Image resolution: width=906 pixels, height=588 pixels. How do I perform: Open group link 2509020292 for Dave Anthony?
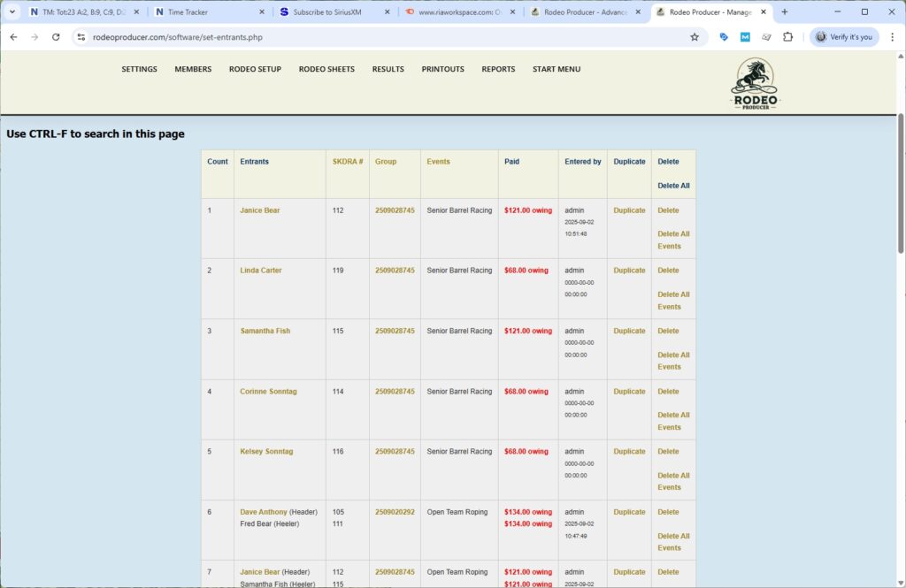click(395, 511)
